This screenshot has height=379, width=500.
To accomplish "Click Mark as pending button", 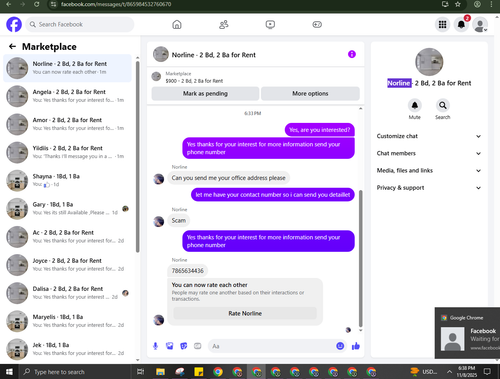I will pos(205,94).
